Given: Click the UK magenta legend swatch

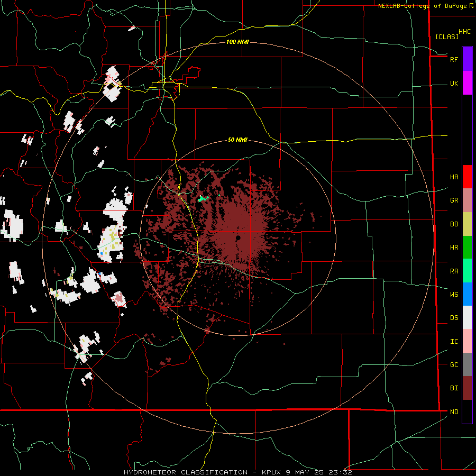Looking at the screenshot, I should [467, 83].
